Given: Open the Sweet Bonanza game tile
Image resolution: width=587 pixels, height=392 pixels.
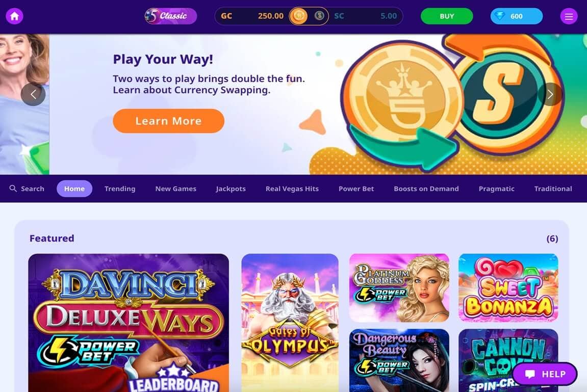Looking at the screenshot, I should (508, 288).
